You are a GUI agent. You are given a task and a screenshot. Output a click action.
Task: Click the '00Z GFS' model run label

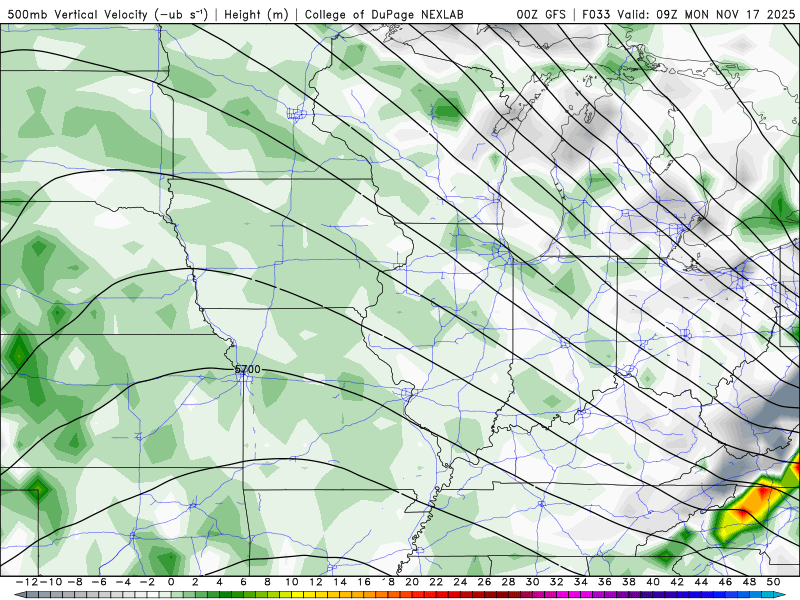coord(541,14)
